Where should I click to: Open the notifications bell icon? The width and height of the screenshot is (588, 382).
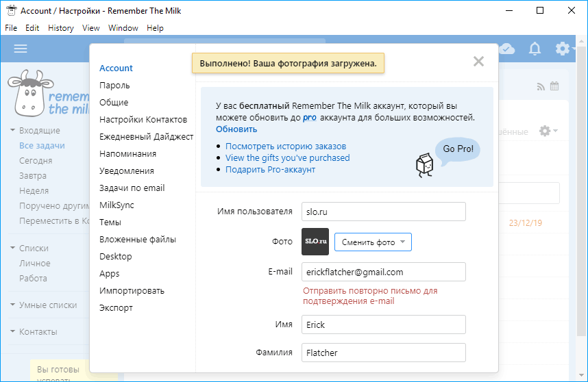(x=535, y=49)
